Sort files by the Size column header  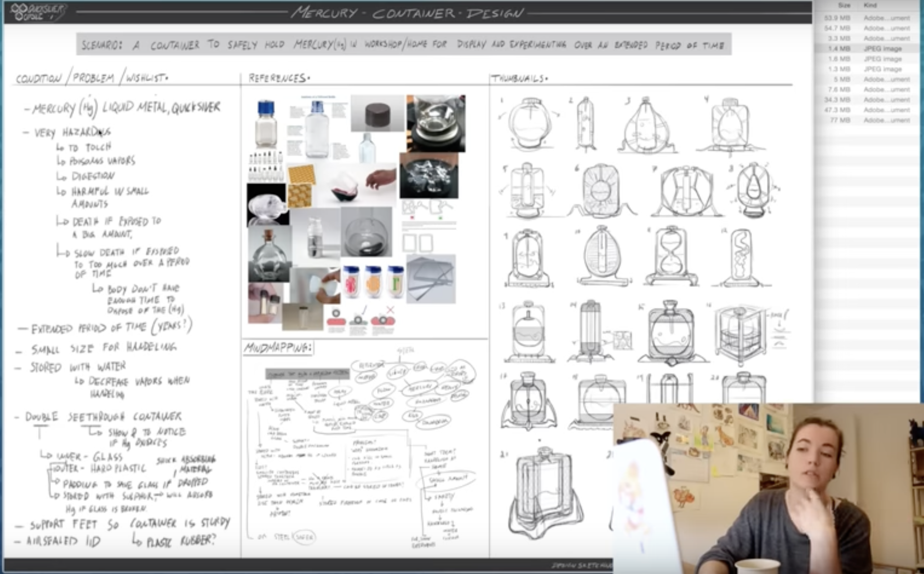click(844, 5)
